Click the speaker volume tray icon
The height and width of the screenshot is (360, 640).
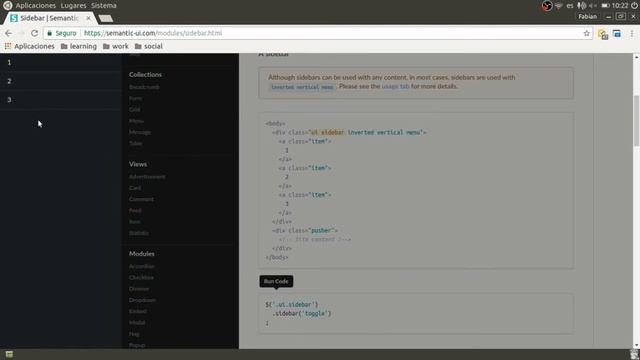593,6
